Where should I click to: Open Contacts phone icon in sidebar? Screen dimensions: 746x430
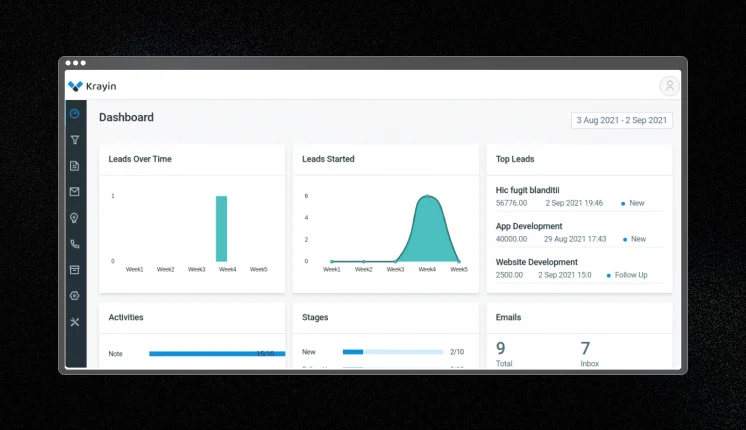[x=75, y=244]
